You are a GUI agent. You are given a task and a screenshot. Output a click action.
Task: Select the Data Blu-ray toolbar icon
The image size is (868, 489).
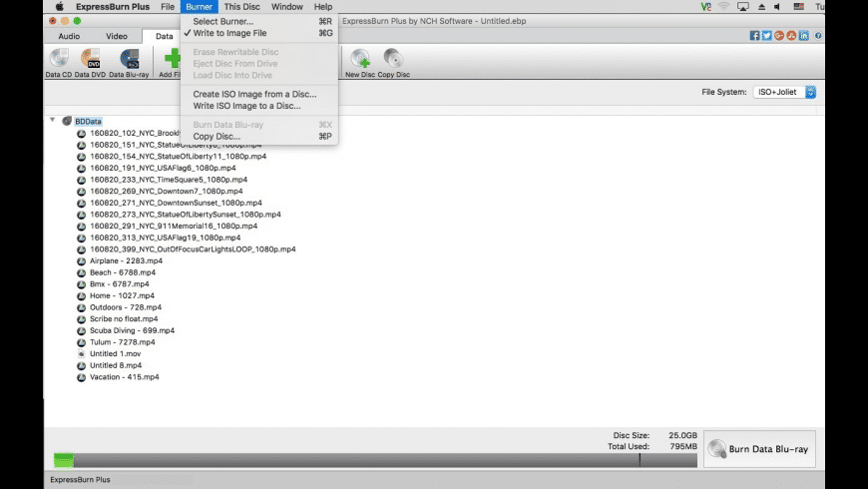pyautogui.click(x=129, y=59)
